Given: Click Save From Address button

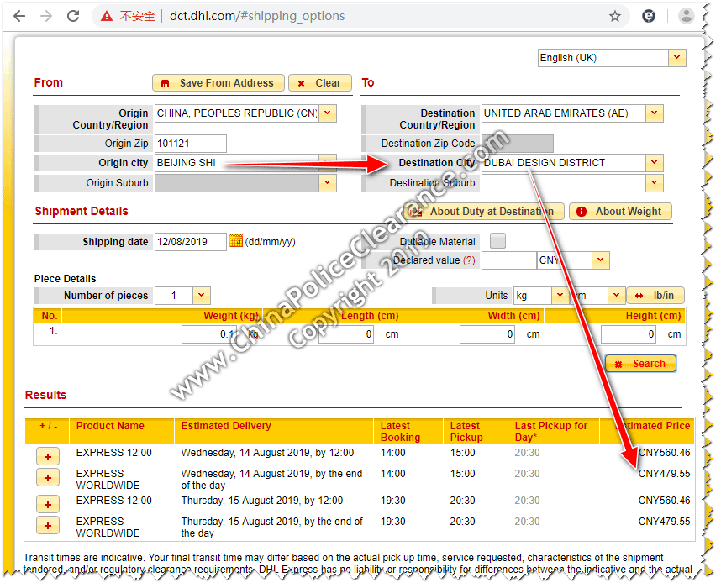Looking at the screenshot, I should pos(218,83).
